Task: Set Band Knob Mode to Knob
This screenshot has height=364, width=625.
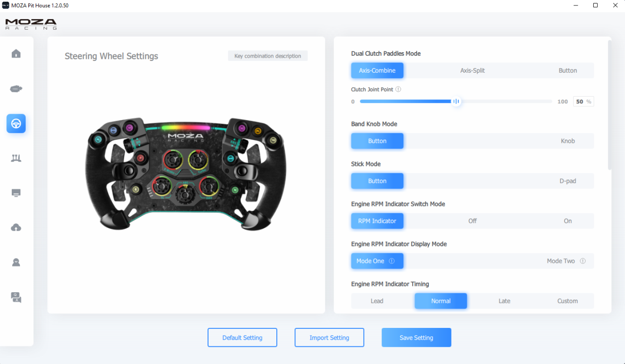Action: [x=568, y=141]
